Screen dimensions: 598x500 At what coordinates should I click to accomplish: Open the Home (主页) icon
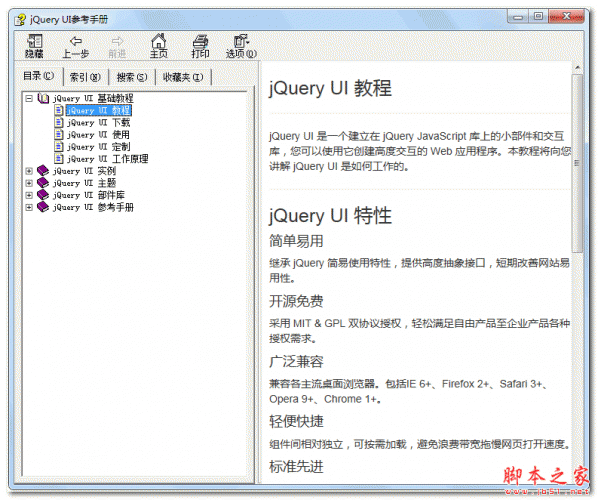pyautogui.click(x=159, y=41)
